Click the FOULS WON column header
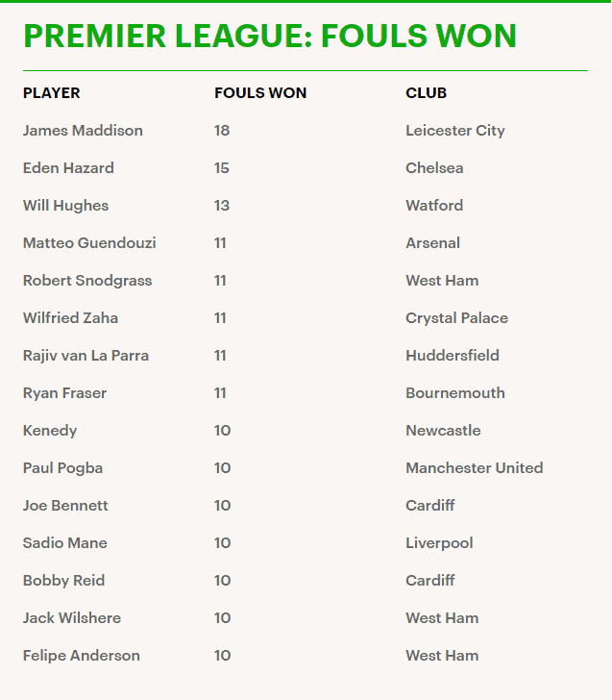Viewport: 612px width, 700px height. 260,93
